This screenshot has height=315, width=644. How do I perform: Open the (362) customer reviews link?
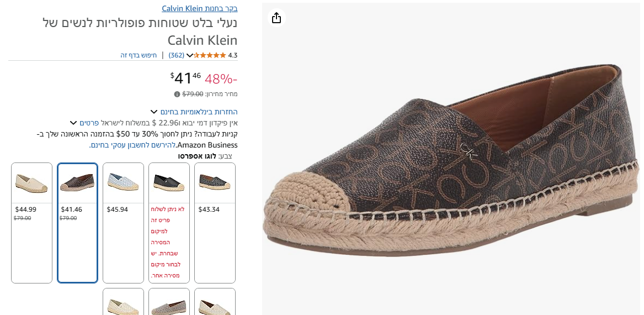coord(176,55)
